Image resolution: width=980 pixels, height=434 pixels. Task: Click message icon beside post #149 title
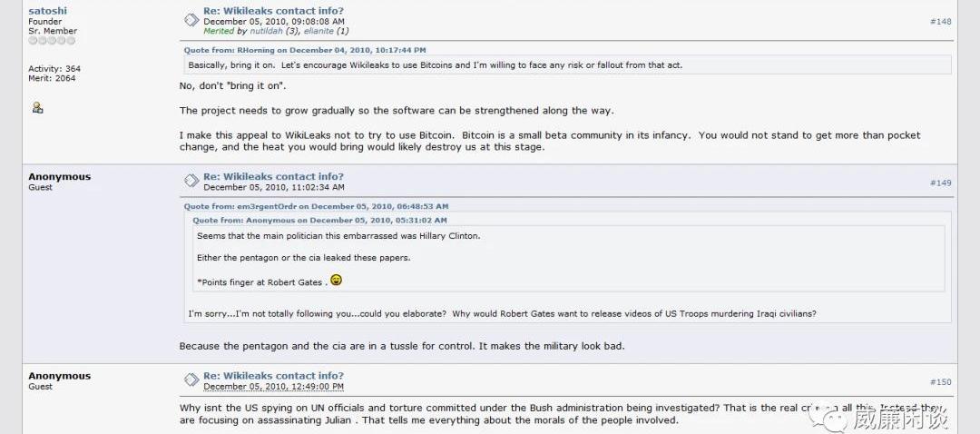tap(191, 182)
